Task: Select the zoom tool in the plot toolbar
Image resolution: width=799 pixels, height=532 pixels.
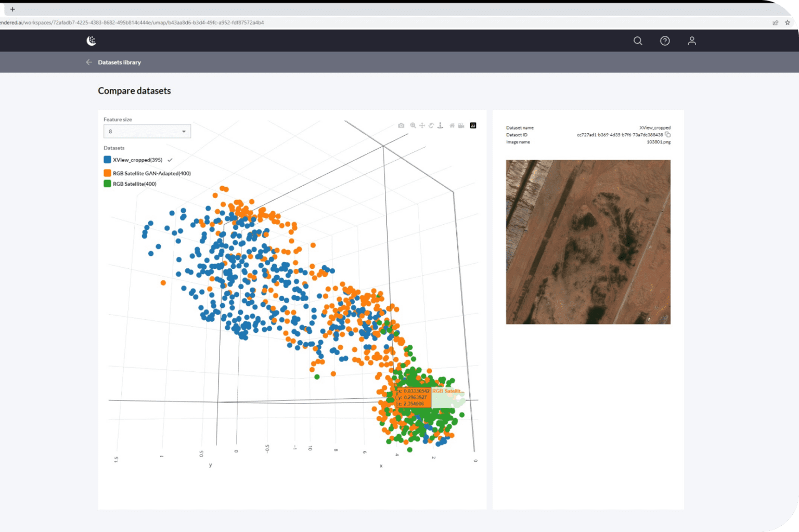Action: (x=412, y=125)
